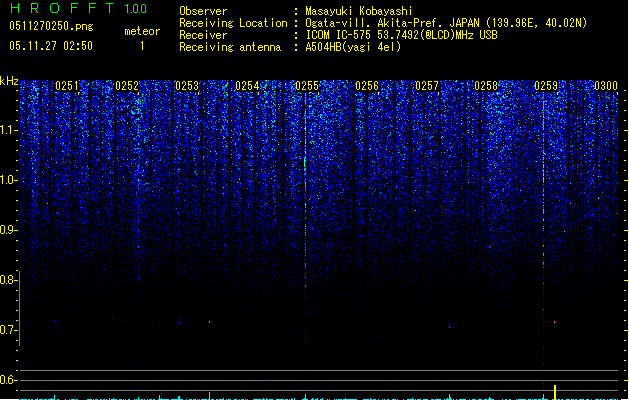Screen dimensions: 629x400
Task: Click the red echo dot near 0259
Action: coord(555,322)
